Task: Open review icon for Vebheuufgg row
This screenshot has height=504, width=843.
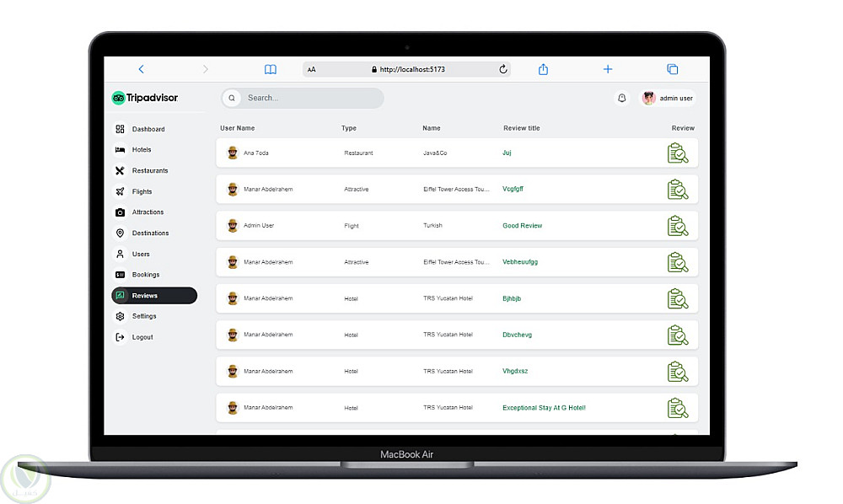Action: click(678, 263)
